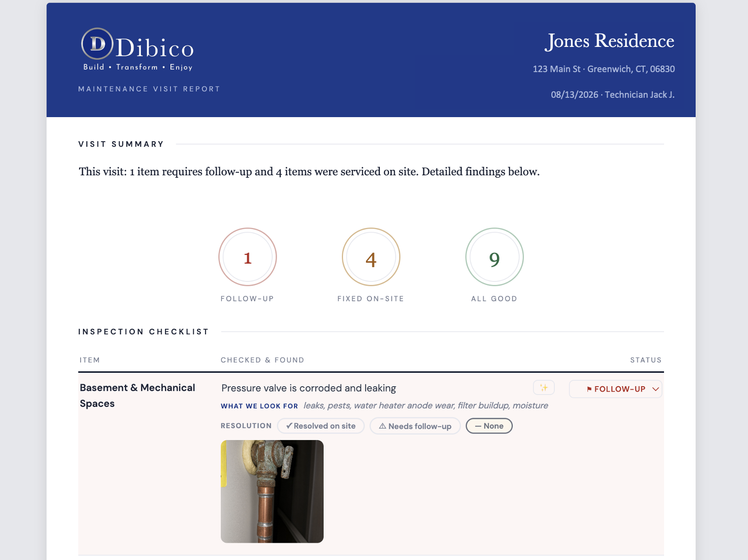Viewport: 748px width, 560px height.
Task: Click the follow-up count circle showing 1
Action: click(248, 257)
